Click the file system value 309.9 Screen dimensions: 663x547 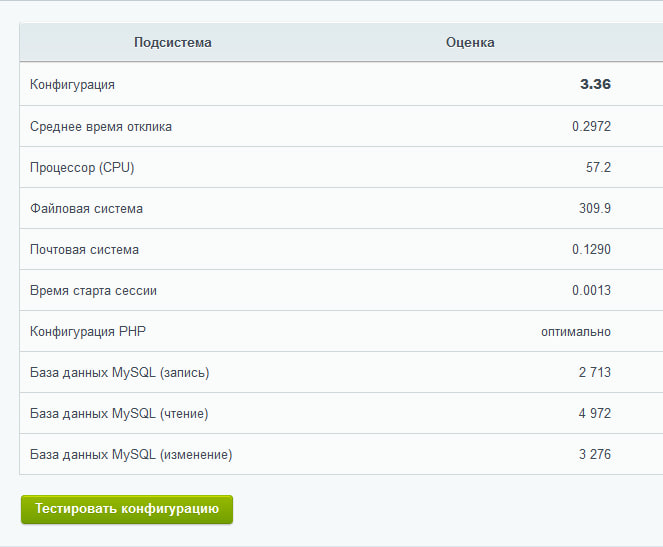tap(594, 209)
